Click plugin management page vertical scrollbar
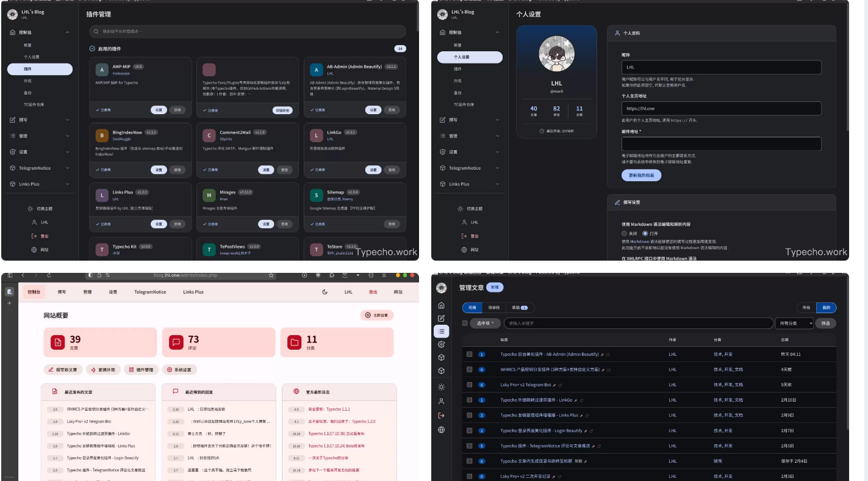868x481 pixels. 418,16
